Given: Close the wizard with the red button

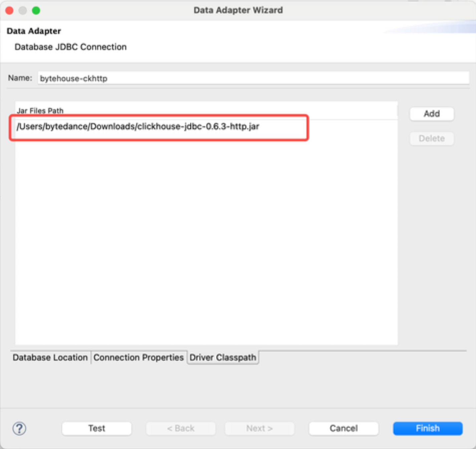Looking at the screenshot, I should pyautogui.click(x=9, y=10).
